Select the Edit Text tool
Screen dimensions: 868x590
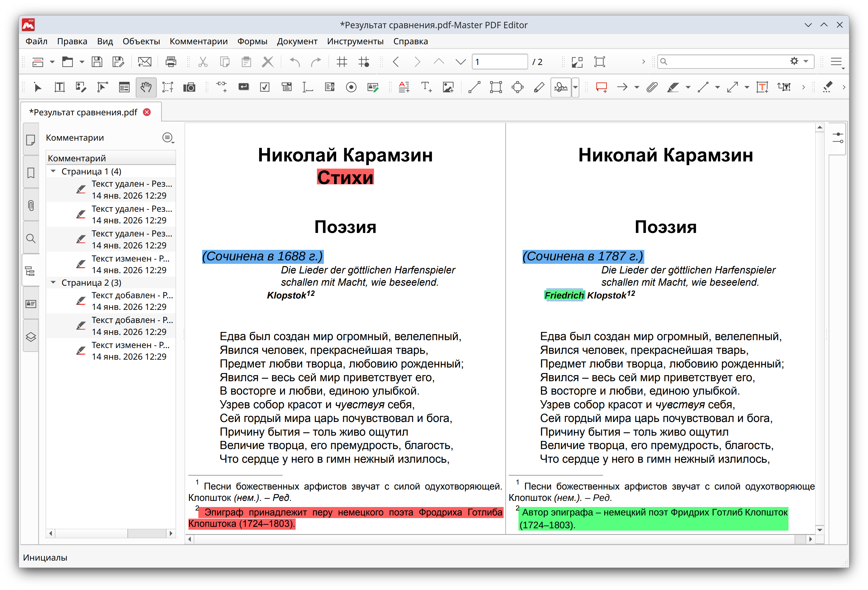(60, 87)
